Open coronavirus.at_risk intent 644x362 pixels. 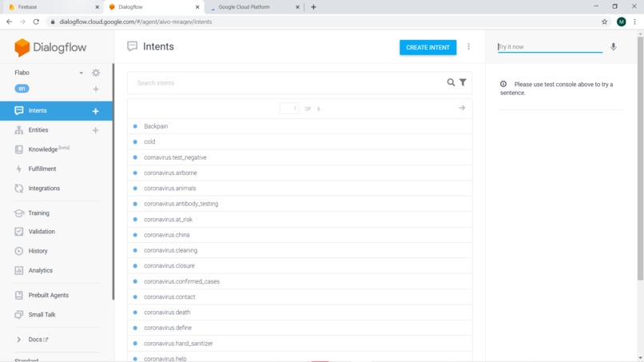[x=300, y=220]
